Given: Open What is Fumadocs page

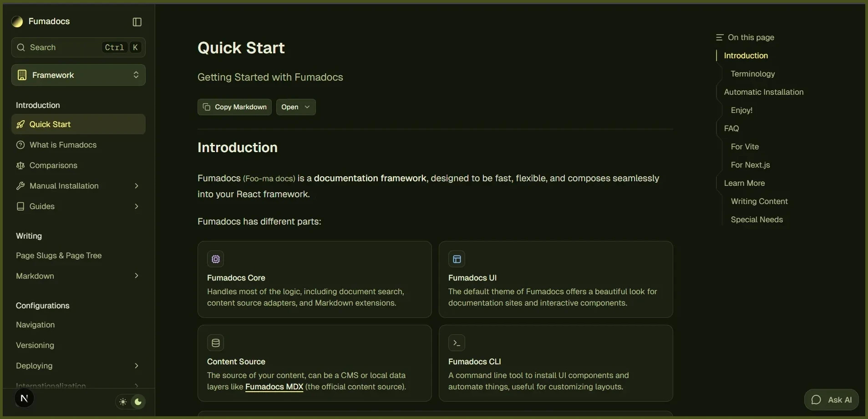Looking at the screenshot, I should tap(63, 145).
